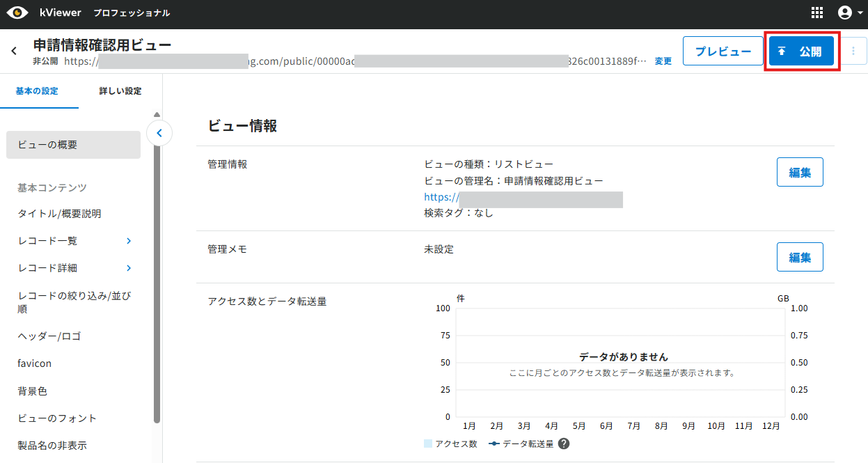The height and width of the screenshot is (463, 868).
Task: Click the kViewer eye logo icon
Action: 17,13
